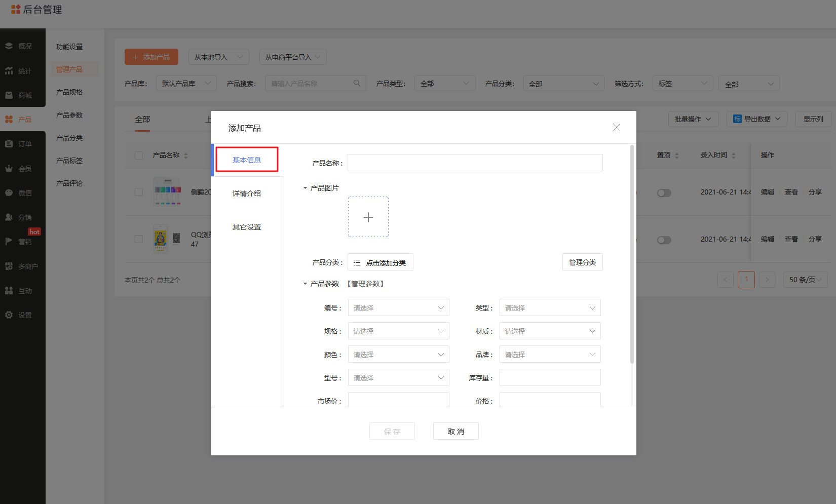Open the 会员 members crown icon
This screenshot has height=504, width=836.
pos(9,169)
